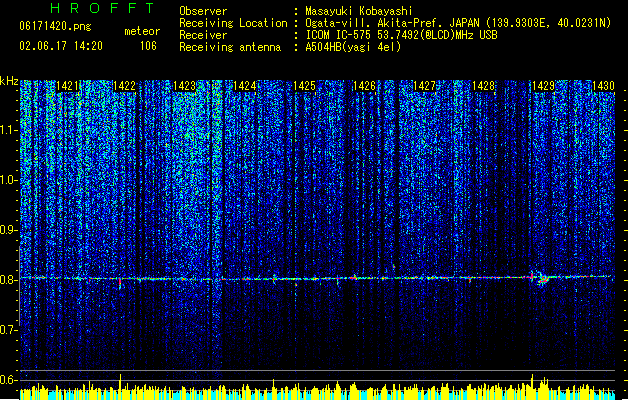Select the A504HB(yagi 4el) antenna text
The image size is (629, 400).
coord(353,47)
